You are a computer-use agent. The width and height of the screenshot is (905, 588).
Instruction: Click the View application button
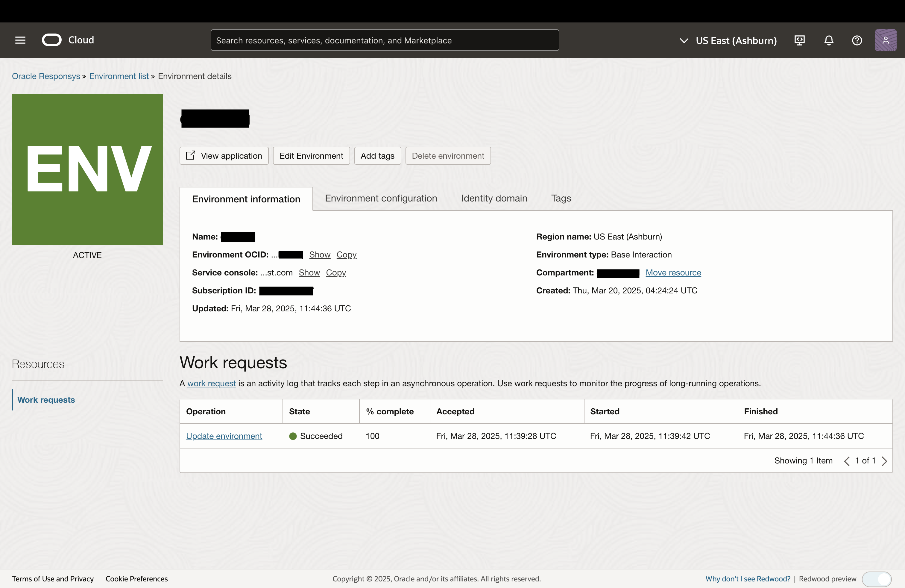[x=224, y=156]
